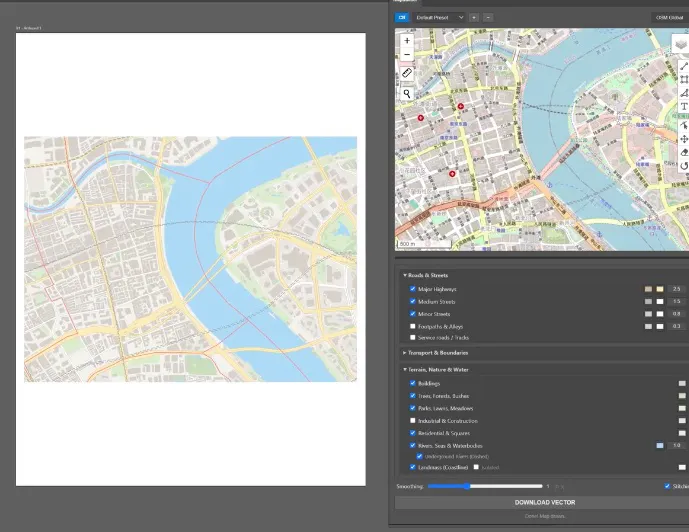Uncheck the Medium Streets checkbox

413,301
